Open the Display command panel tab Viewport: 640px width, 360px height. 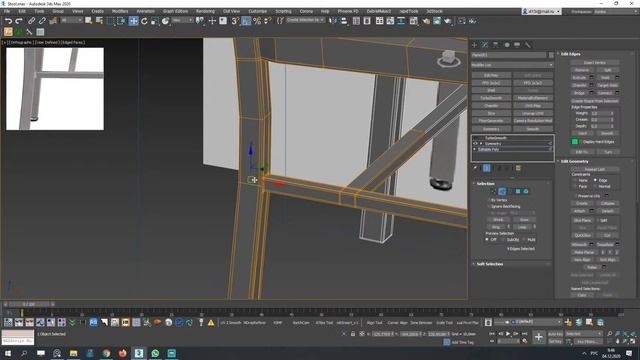[517, 45]
